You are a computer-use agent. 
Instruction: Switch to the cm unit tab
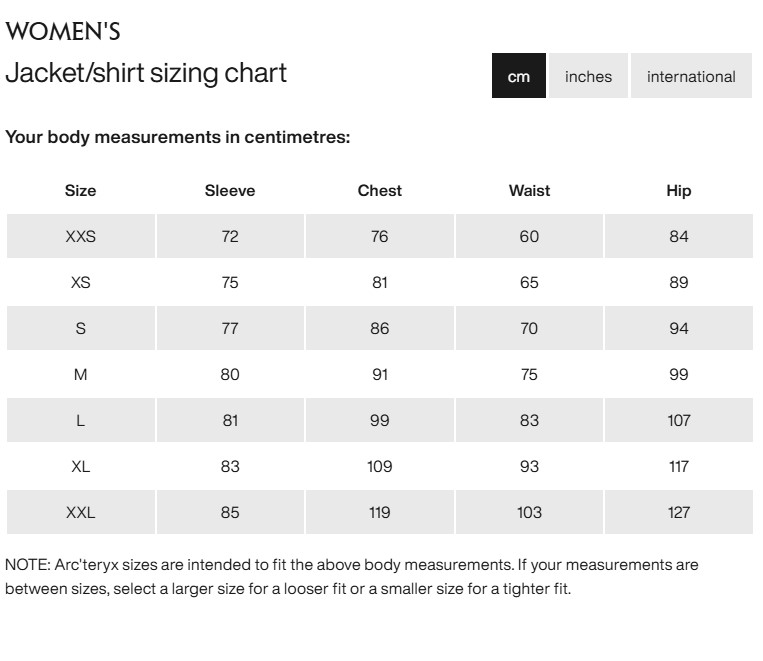point(519,76)
